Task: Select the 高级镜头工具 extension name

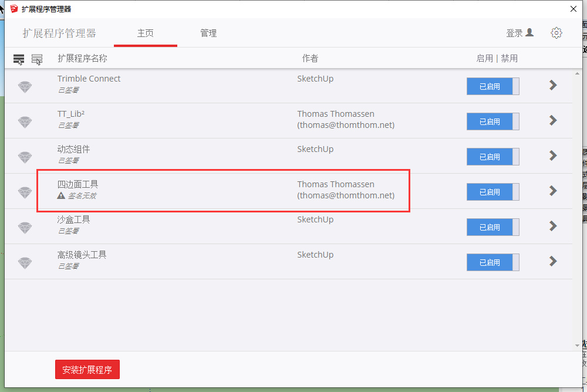Action: click(x=82, y=255)
